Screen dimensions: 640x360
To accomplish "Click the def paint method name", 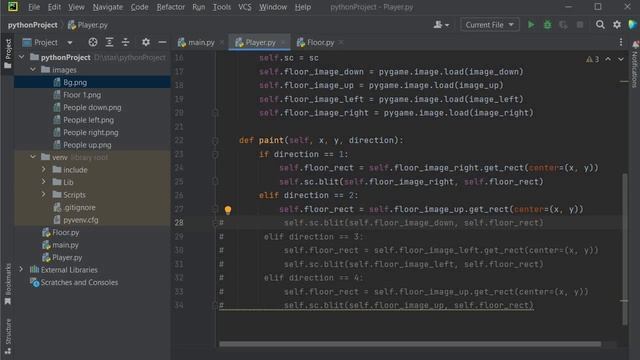I will pos(271,140).
